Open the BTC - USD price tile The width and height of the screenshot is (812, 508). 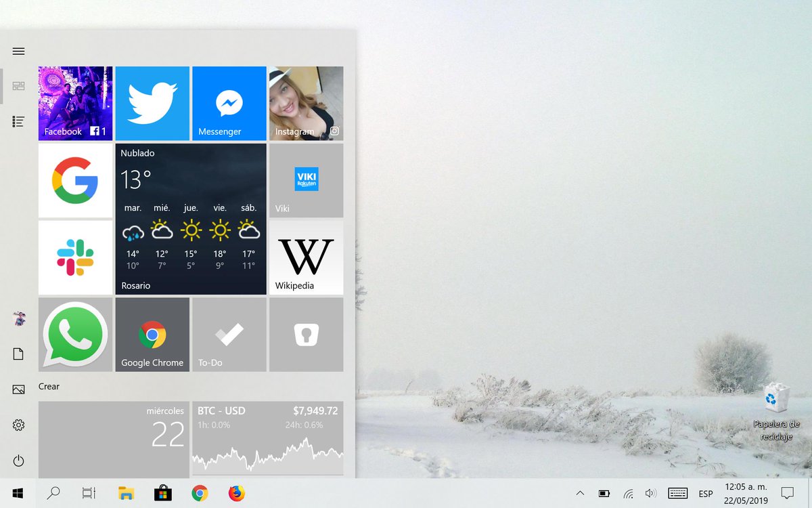tap(268, 439)
